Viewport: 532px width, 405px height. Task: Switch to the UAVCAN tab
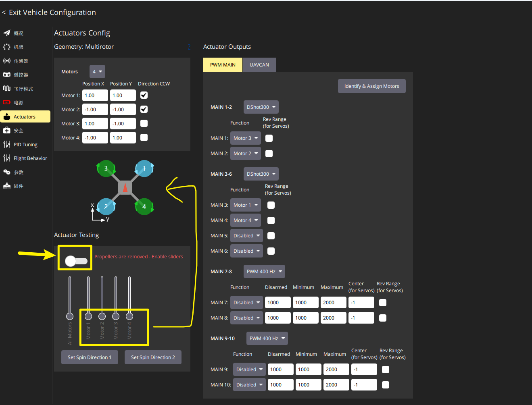(x=259, y=65)
